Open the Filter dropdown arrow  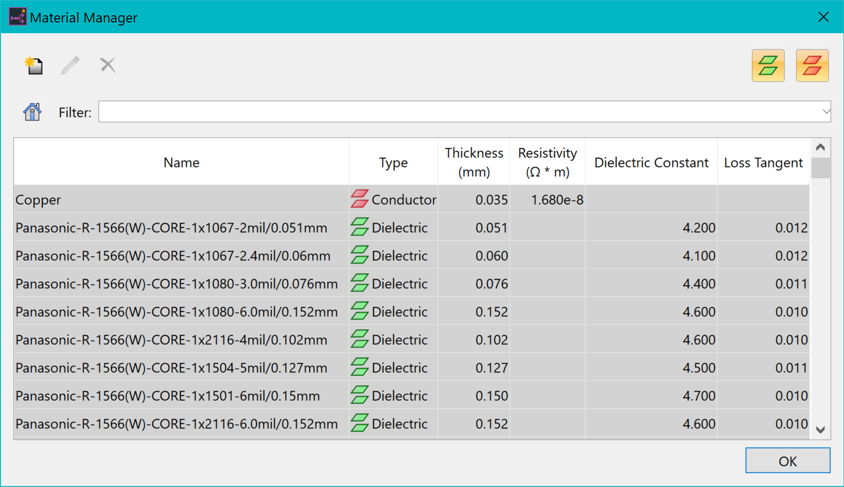826,111
